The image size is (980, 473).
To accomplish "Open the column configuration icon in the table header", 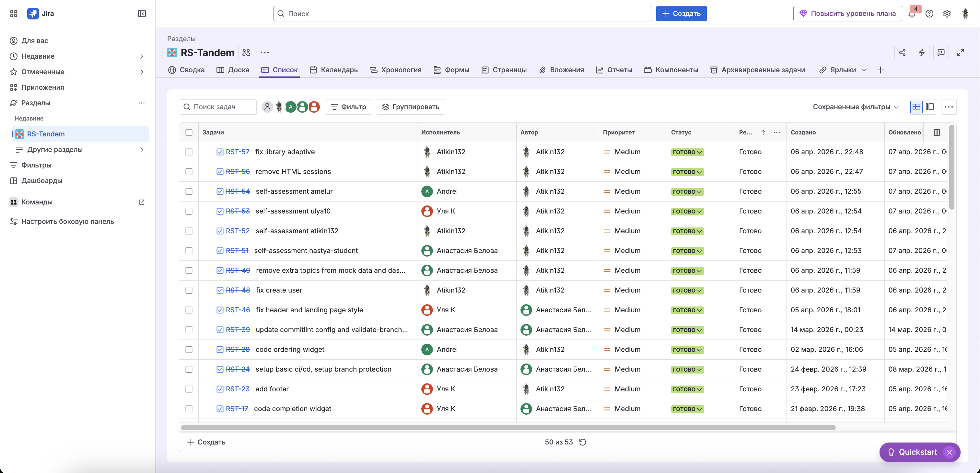I will click(x=937, y=132).
